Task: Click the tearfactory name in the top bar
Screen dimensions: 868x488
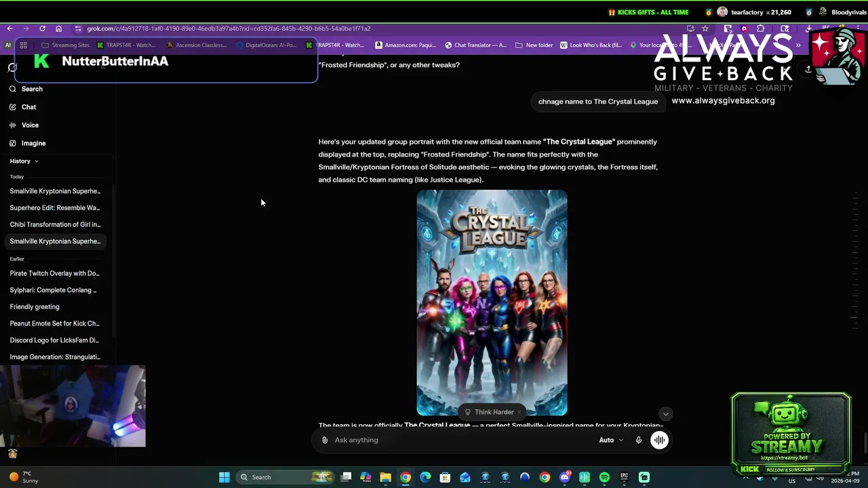Action: pyautogui.click(x=747, y=12)
